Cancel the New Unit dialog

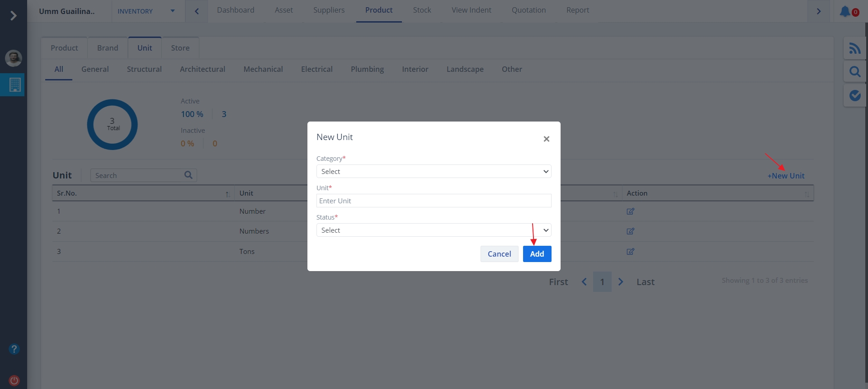tap(499, 254)
